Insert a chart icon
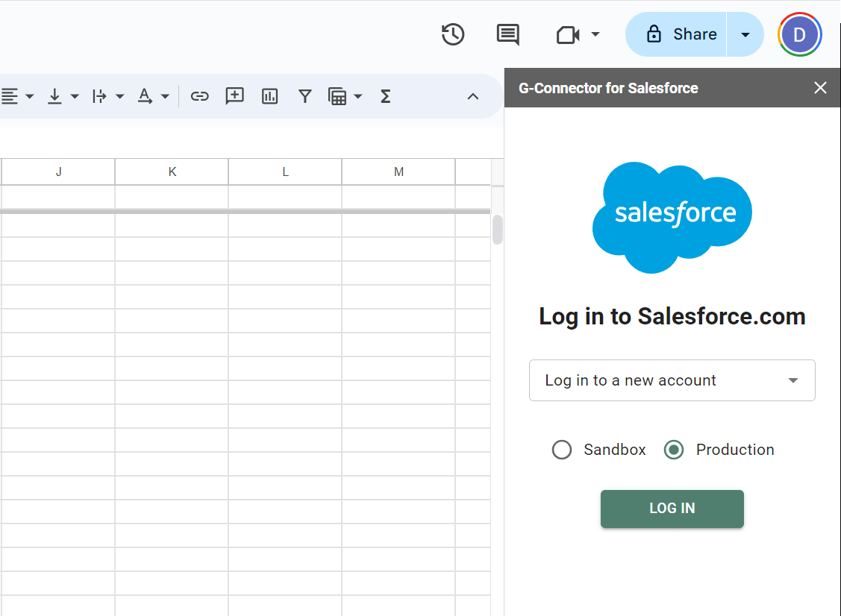The height and width of the screenshot is (616, 841). [270, 96]
